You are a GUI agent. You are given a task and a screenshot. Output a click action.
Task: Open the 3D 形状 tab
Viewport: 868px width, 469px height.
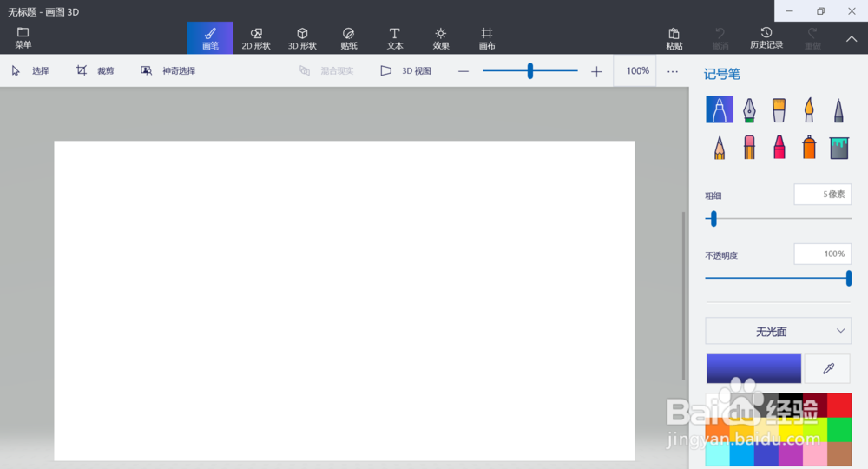pyautogui.click(x=302, y=37)
